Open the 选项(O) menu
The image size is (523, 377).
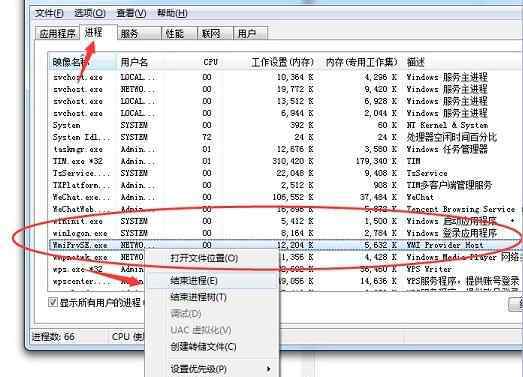coord(90,14)
